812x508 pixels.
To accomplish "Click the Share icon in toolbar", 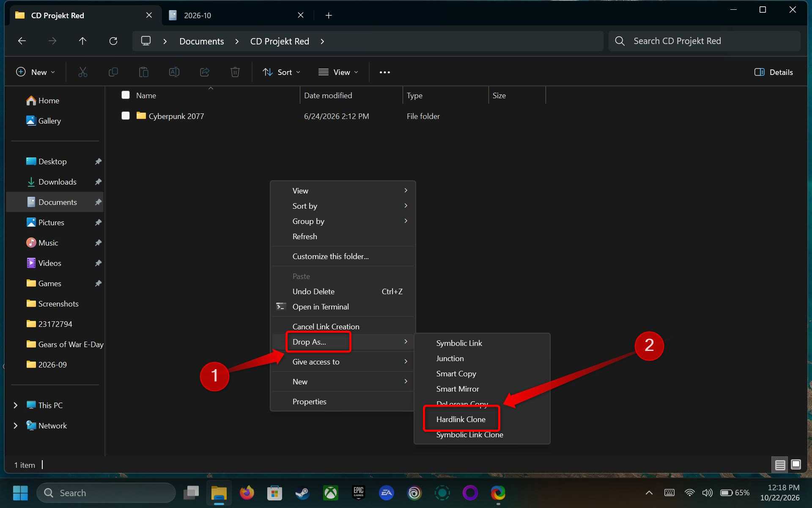I will click(x=205, y=72).
